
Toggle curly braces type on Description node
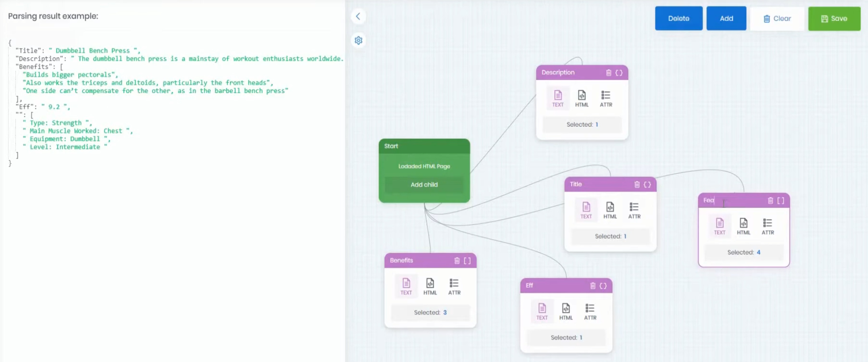pyautogui.click(x=619, y=73)
